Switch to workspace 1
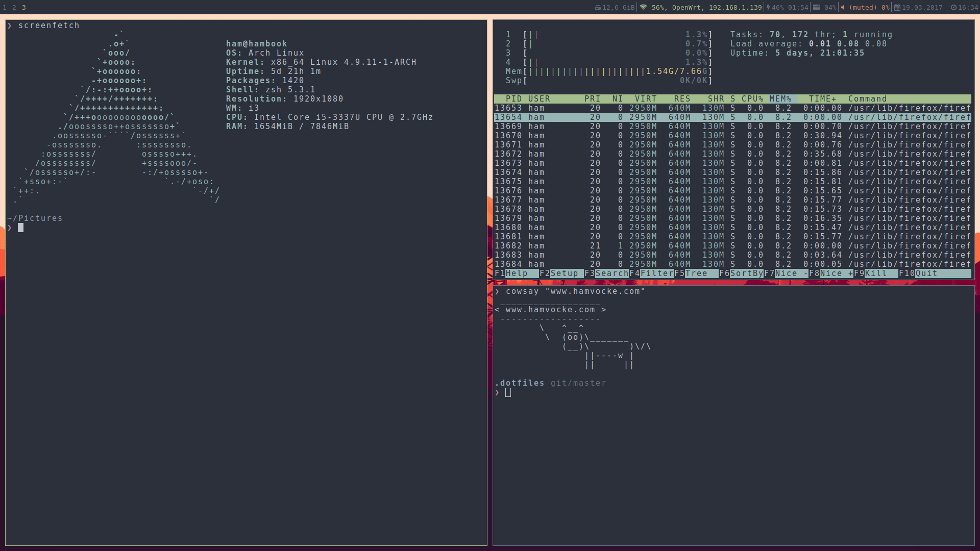Viewport: 980px width, 551px height. (5, 8)
